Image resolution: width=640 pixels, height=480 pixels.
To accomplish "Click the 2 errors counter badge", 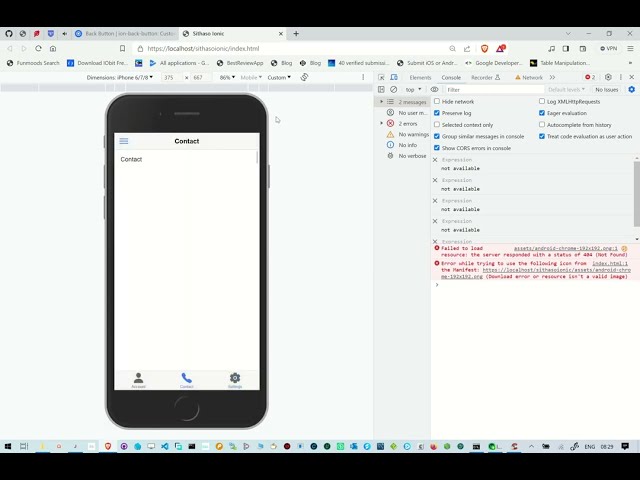I will coord(590,77).
